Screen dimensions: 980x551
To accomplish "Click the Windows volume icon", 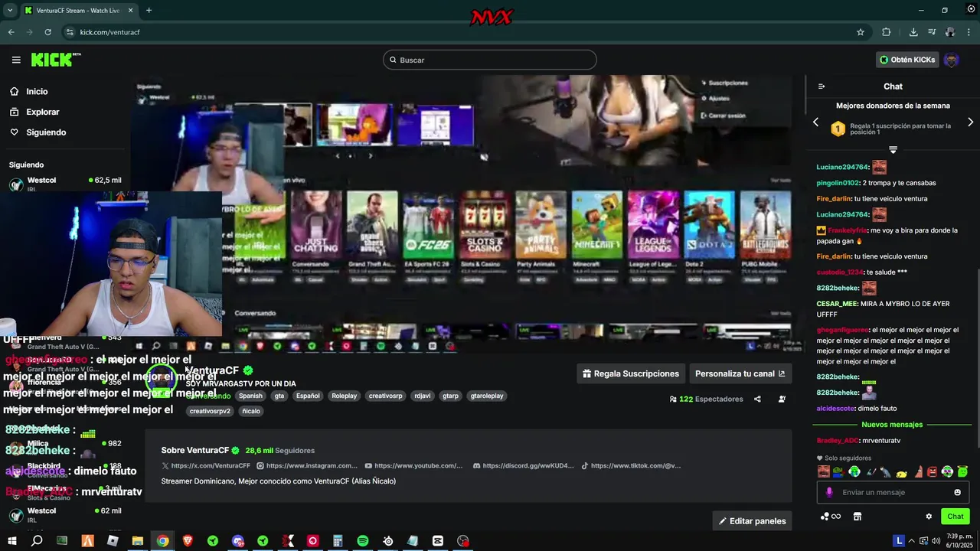I will click(x=937, y=541).
